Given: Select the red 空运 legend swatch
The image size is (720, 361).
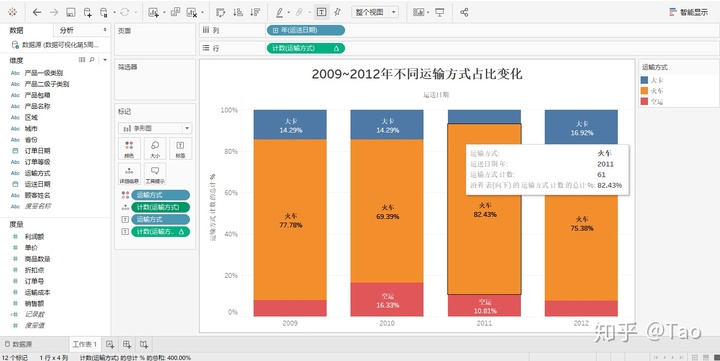Looking at the screenshot, I should pyautogui.click(x=644, y=101).
